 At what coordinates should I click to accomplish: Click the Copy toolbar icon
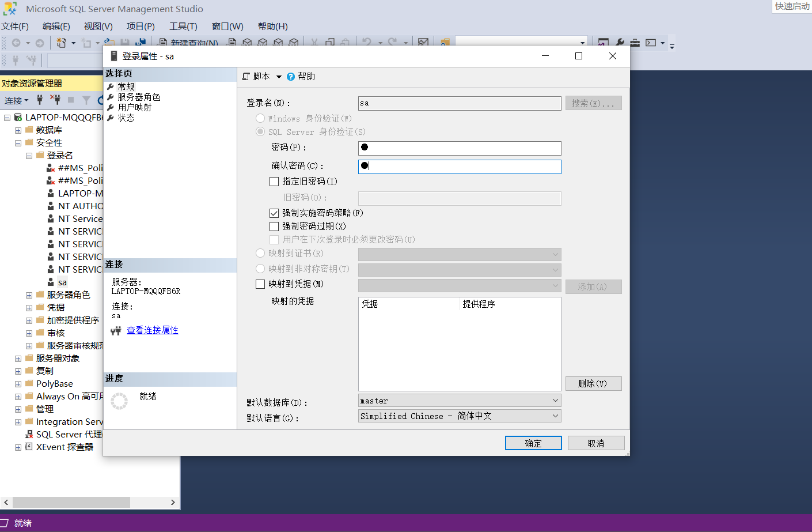point(330,43)
